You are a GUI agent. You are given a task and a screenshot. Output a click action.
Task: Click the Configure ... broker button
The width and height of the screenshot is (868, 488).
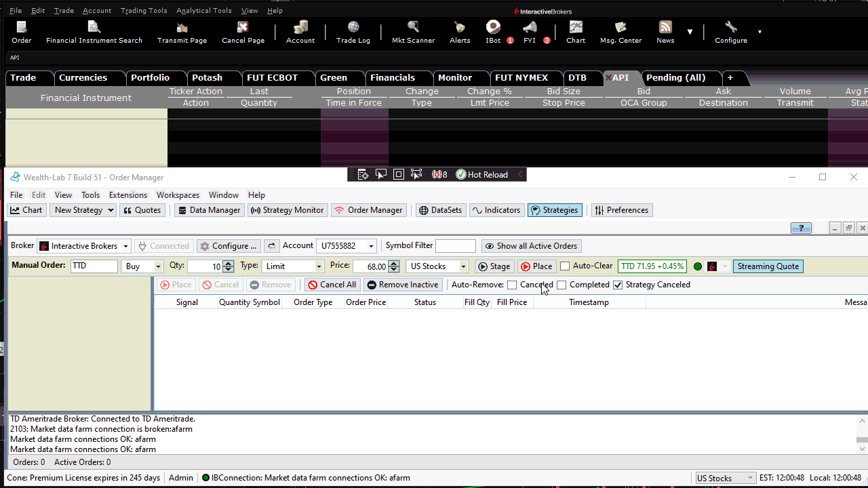tap(229, 246)
